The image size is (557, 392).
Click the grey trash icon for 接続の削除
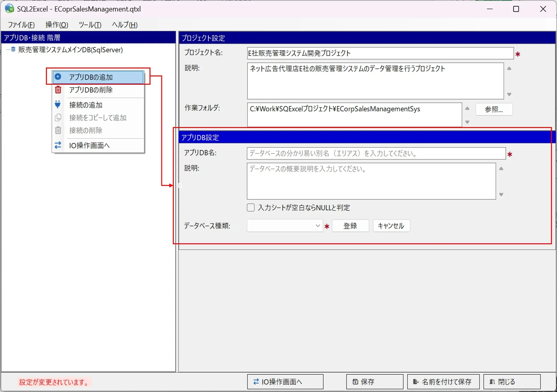coord(58,130)
